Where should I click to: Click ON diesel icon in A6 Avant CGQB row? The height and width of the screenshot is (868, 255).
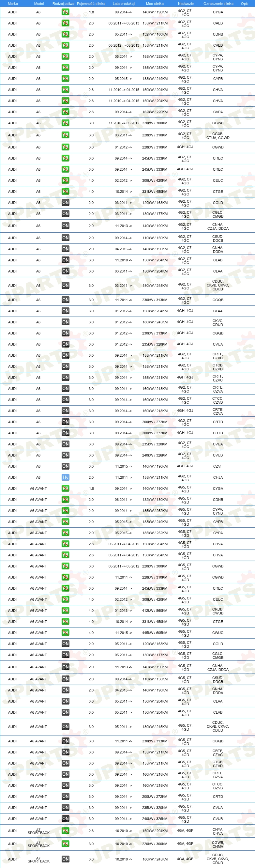[x=65, y=741]
